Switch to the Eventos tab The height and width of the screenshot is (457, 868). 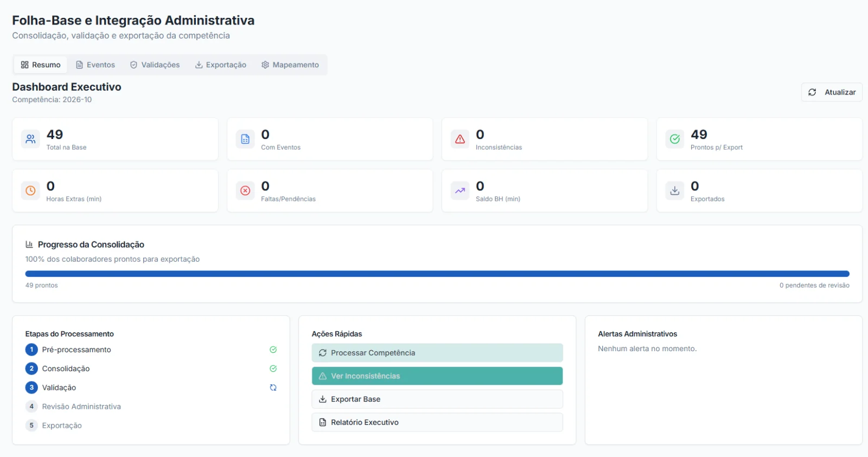tap(95, 65)
